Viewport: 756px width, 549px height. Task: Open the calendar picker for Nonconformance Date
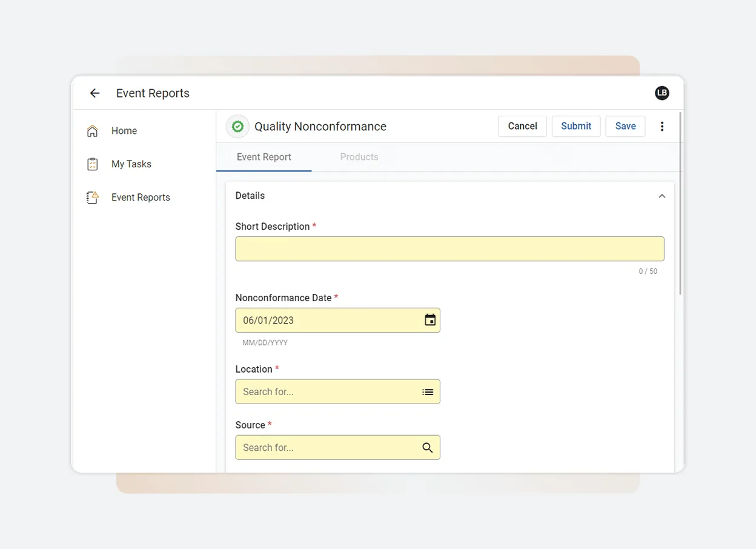pos(429,320)
